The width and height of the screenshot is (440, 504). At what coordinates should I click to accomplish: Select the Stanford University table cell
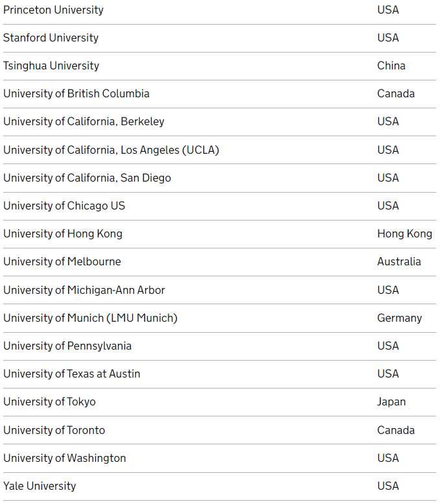point(51,38)
